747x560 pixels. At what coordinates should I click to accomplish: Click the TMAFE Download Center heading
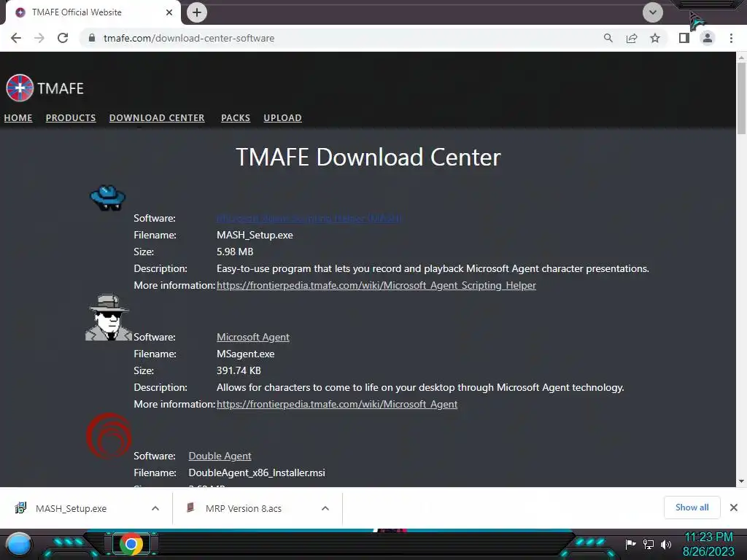[368, 157]
